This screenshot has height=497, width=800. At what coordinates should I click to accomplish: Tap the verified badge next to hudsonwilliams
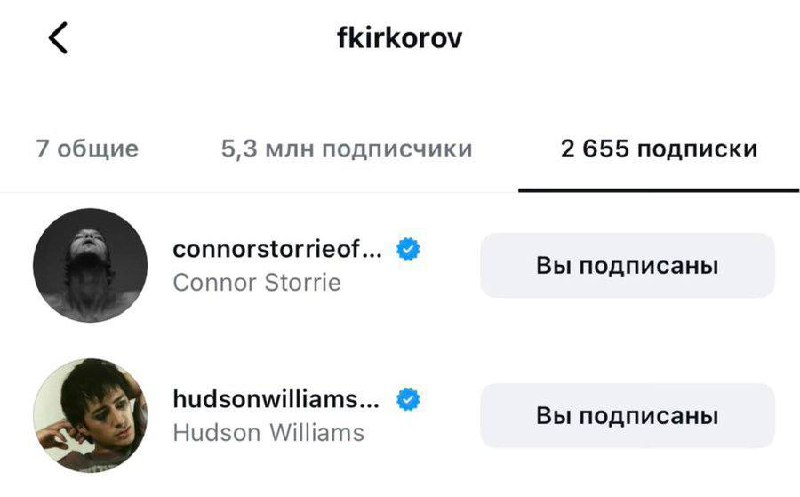tap(408, 400)
